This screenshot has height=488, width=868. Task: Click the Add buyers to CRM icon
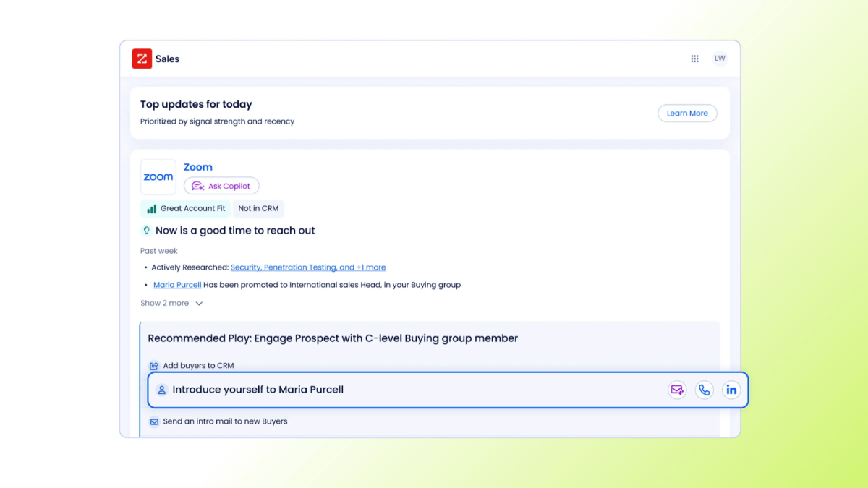154,366
